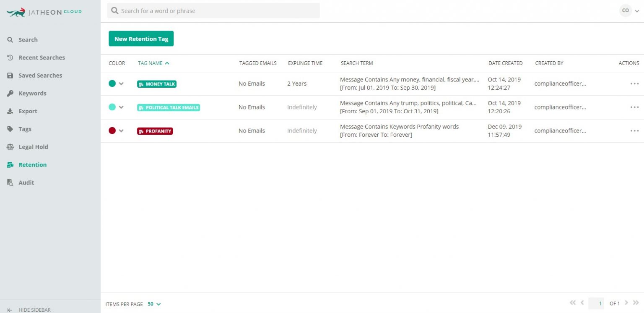Open actions menu for MONEY TALK tag
Viewport: 644px width, 313px height.
tap(634, 83)
